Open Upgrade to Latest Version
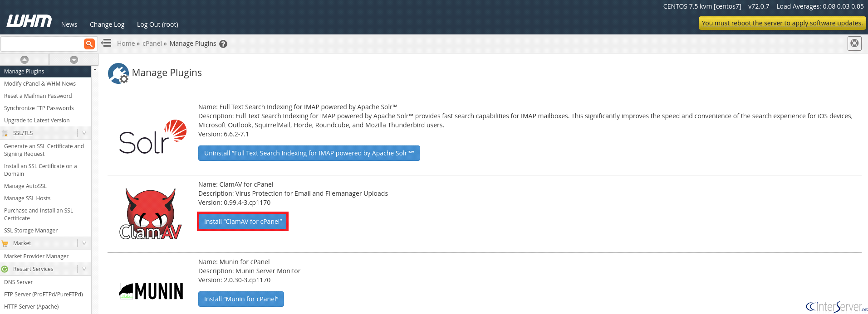 click(37, 121)
